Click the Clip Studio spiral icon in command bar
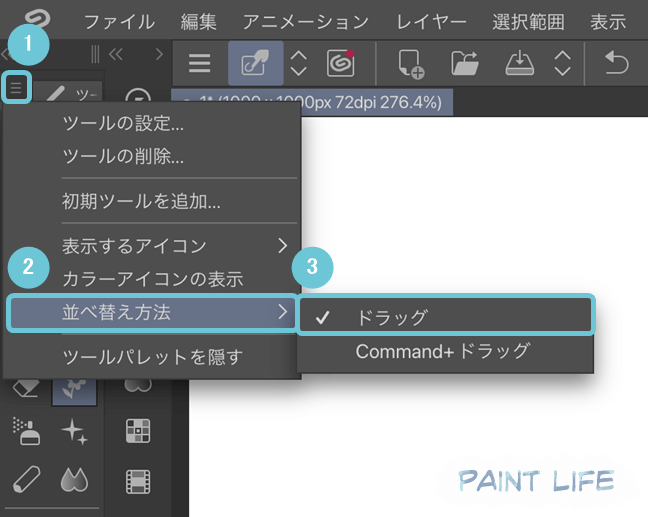The width and height of the screenshot is (648, 517). pyautogui.click(x=341, y=63)
